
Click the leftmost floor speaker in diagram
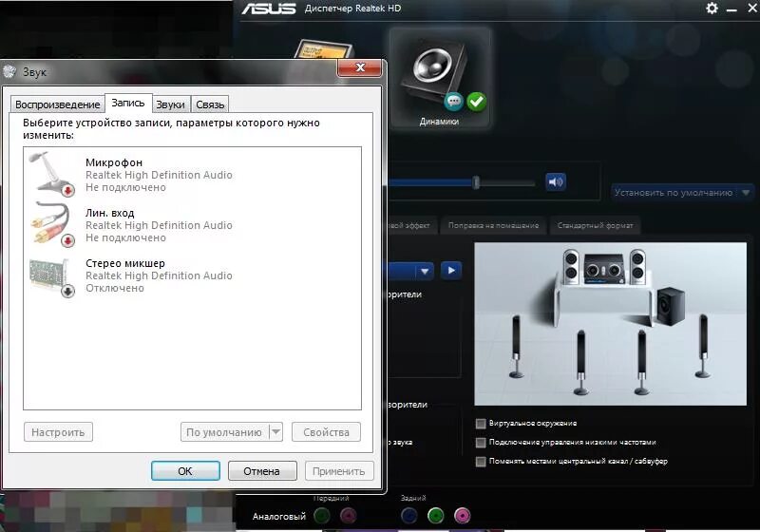516,347
